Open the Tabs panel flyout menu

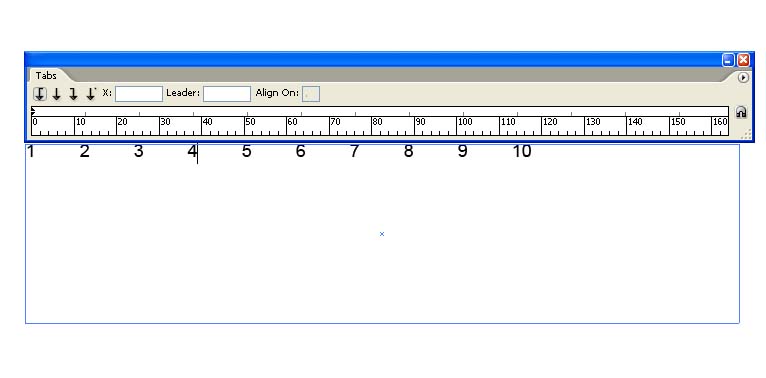[743, 77]
